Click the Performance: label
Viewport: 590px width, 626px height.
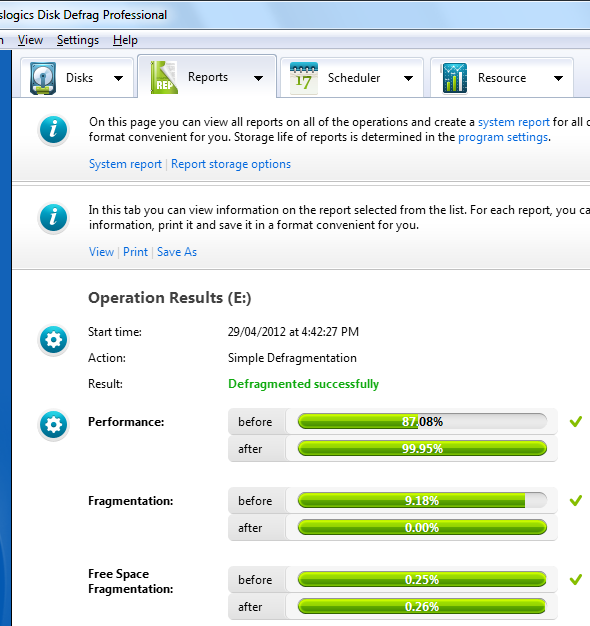click(126, 422)
